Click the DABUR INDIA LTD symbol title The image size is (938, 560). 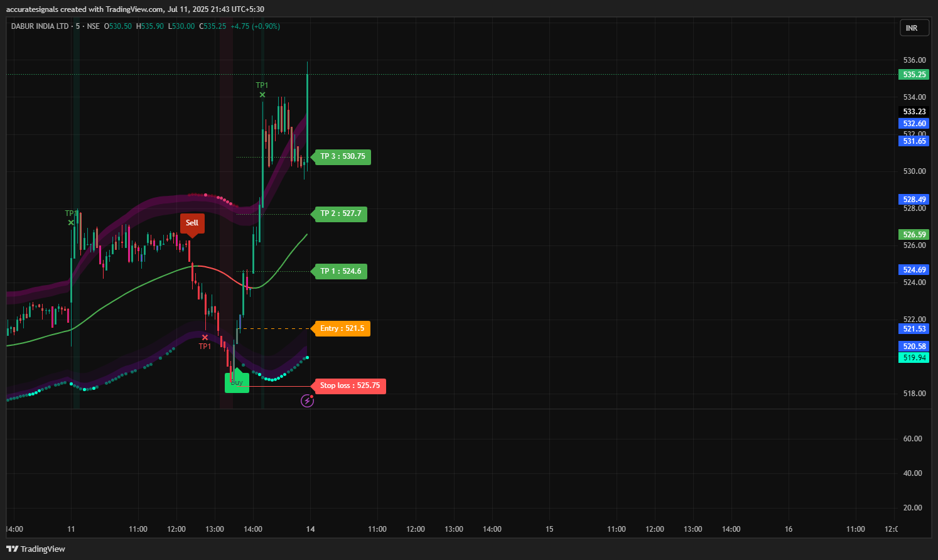40,26
